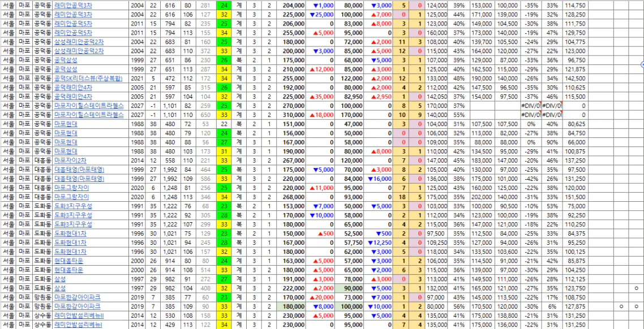
Task: Select the price cell 204,000
Action: tap(291, 5)
